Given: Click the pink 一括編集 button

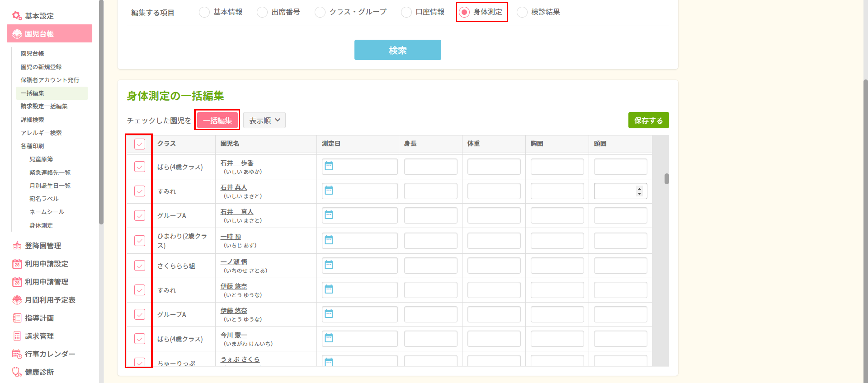Looking at the screenshot, I should point(217,120).
